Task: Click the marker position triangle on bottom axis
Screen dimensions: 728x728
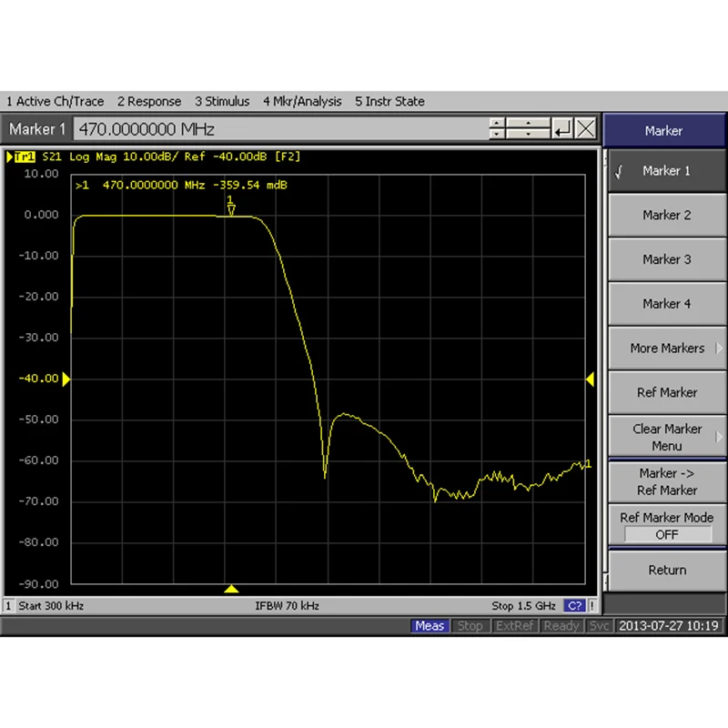Action: (231, 589)
